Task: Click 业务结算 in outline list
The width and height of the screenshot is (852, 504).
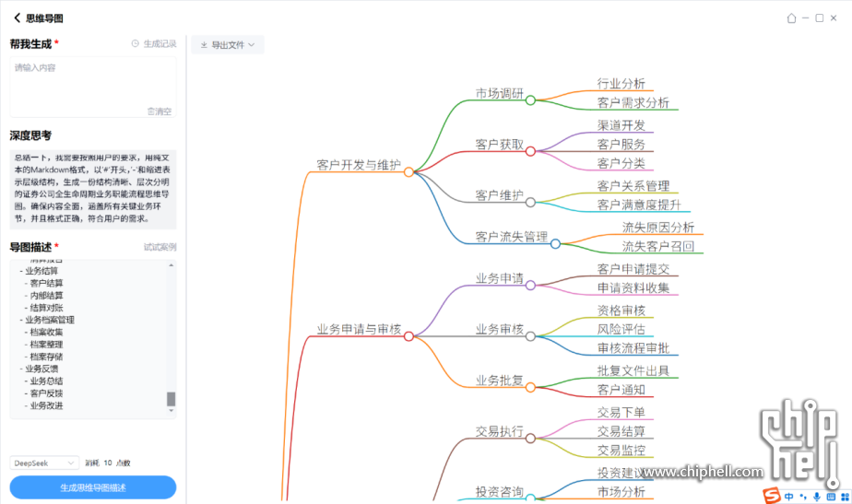Action: [41, 271]
